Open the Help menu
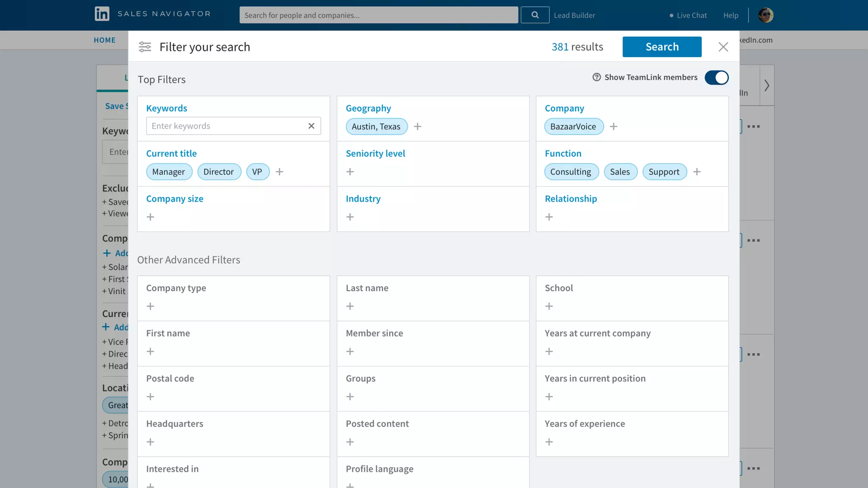The width and height of the screenshot is (868, 488). click(731, 15)
